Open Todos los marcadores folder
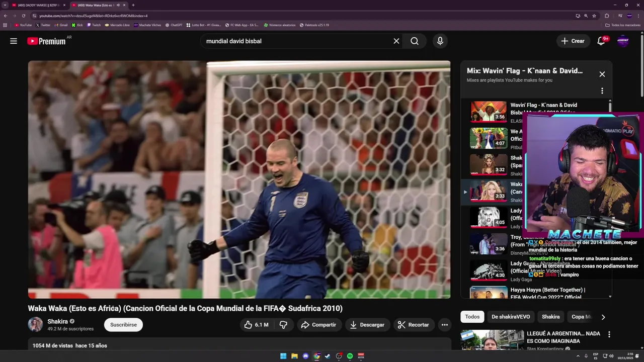 [623, 25]
